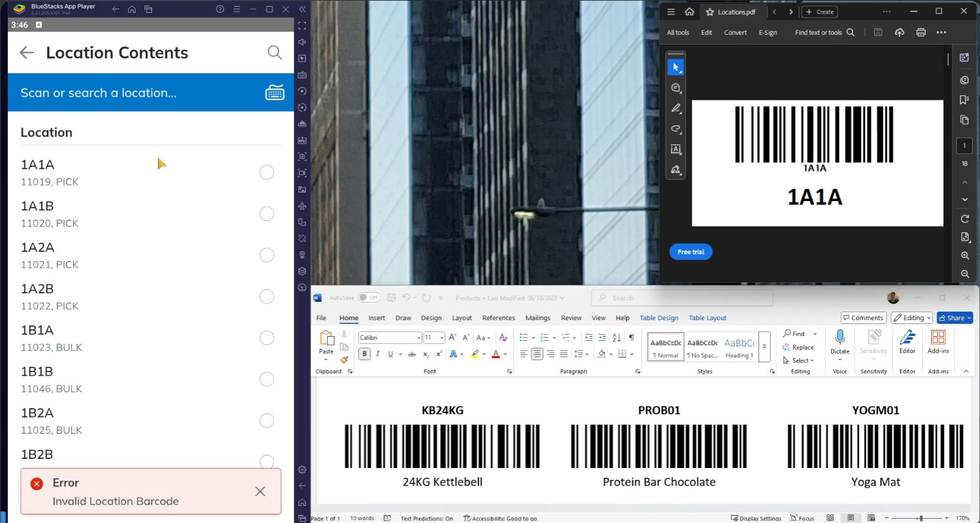
Task: Select the 1A1A location radio button
Action: tap(267, 172)
